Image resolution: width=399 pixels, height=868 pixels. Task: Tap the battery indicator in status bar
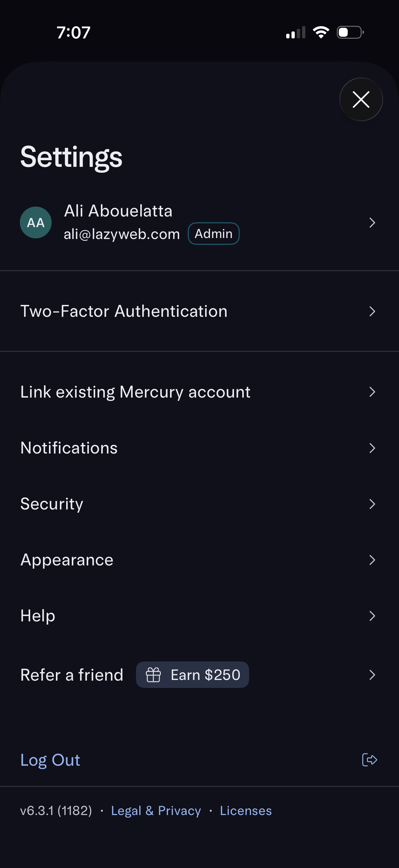tap(350, 32)
